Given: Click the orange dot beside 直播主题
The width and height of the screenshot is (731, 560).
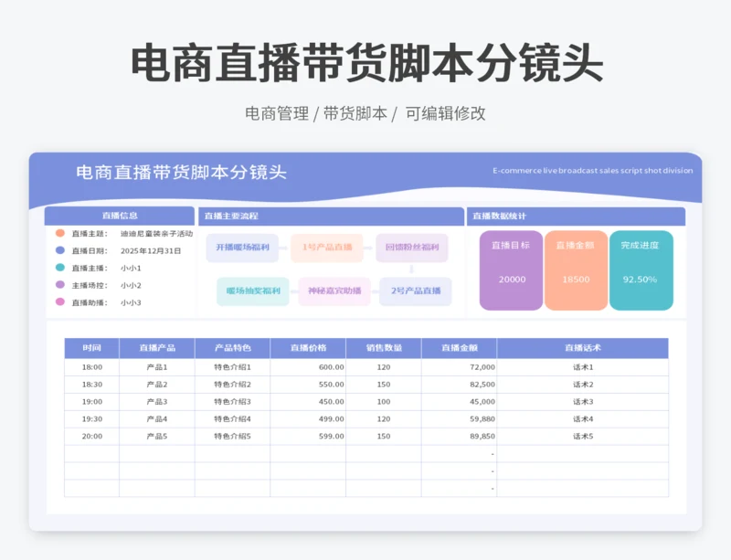Looking at the screenshot, I should point(60,233).
